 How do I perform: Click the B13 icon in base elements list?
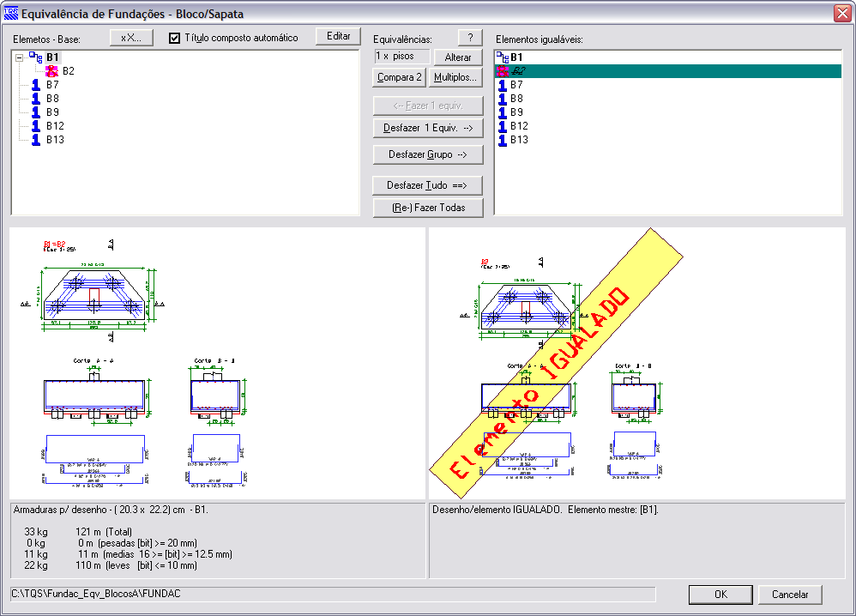tap(36, 139)
